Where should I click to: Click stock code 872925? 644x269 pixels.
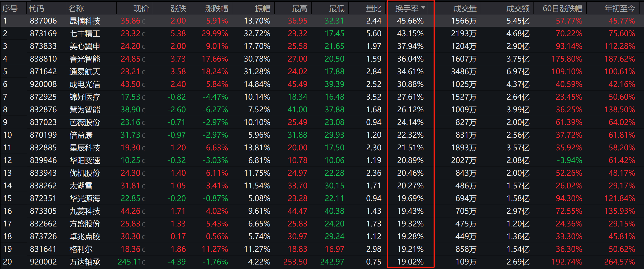tap(43, 97)
